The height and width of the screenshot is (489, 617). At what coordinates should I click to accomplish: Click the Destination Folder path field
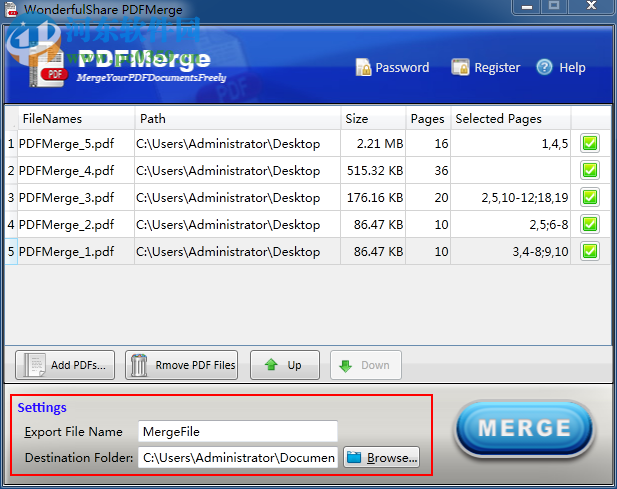238,458
